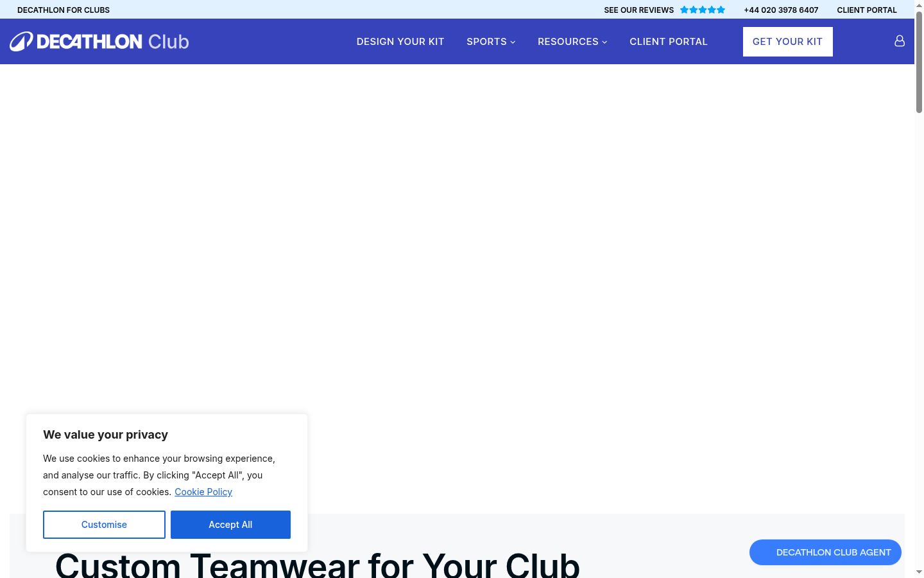
Task: Click See Our Reviews link
Action: [x=639, y=10]
